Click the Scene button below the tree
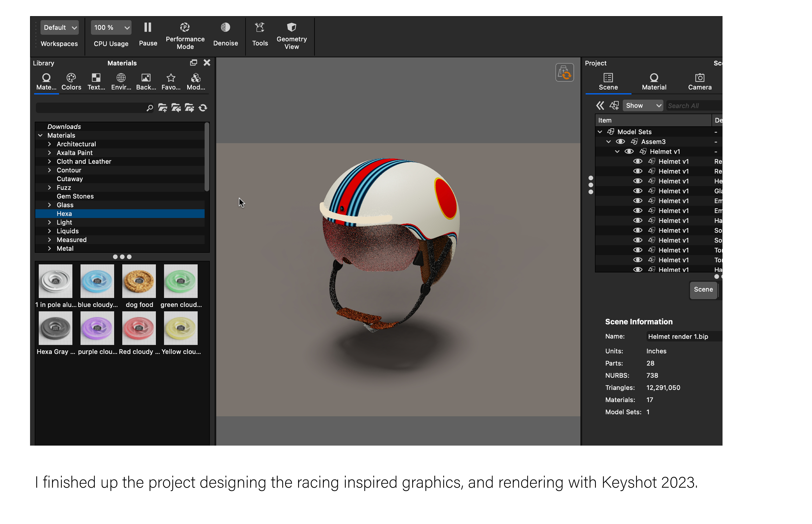This screenshot has height=524, width=812. point(703,289)
